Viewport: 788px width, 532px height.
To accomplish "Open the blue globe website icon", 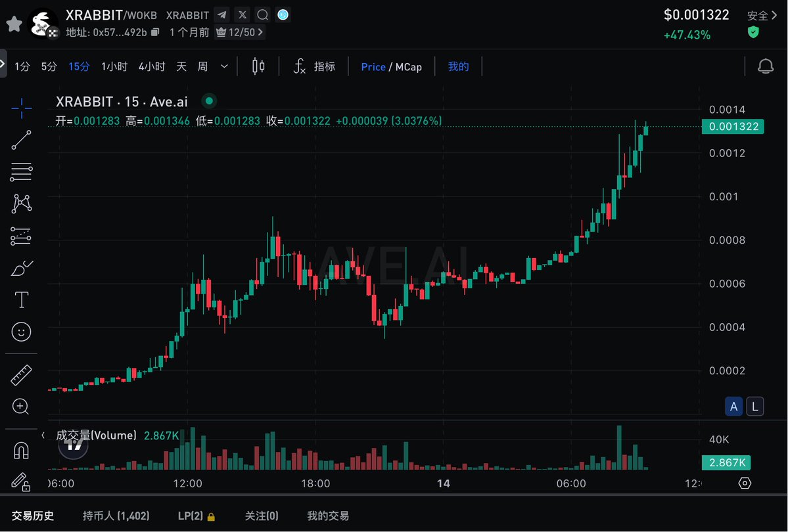I will (283, 15).
